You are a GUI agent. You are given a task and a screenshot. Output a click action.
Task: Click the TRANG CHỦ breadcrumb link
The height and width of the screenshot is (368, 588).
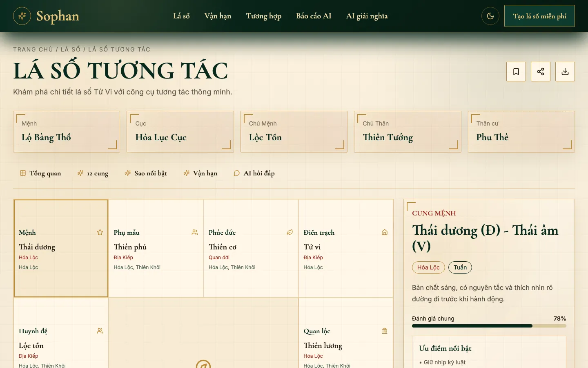pyautogui.click(x=33, y=49)
